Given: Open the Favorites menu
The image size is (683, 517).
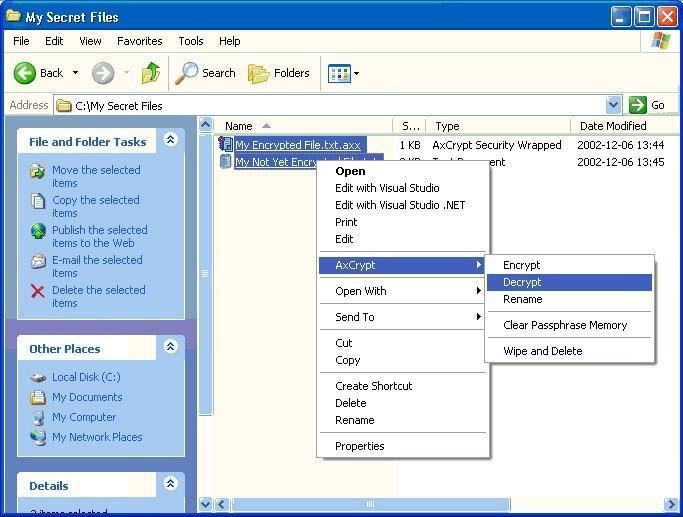Looking at the screenshot, I should pos(139,41).
